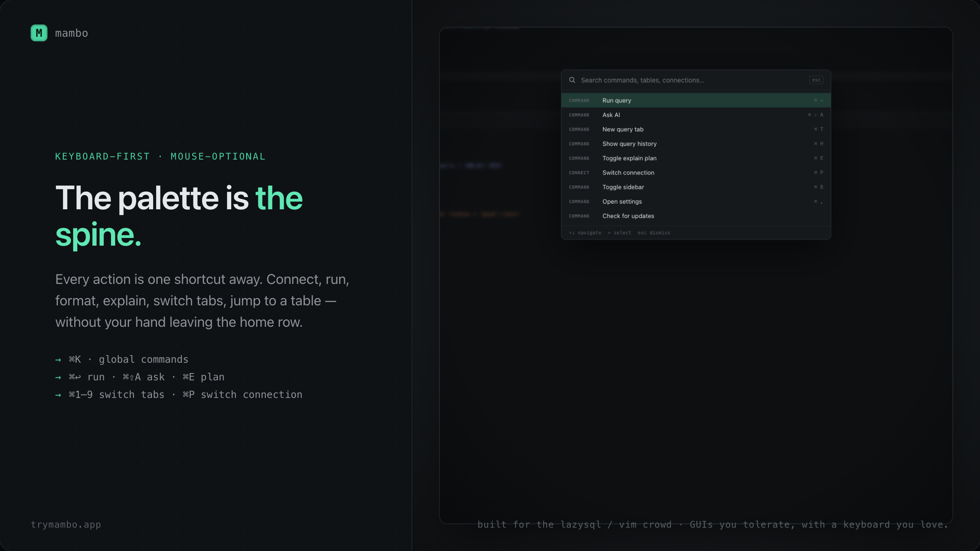Screen dimensions: 980x551
Task: Click the mambo brand name text
Action: point(72,33)
